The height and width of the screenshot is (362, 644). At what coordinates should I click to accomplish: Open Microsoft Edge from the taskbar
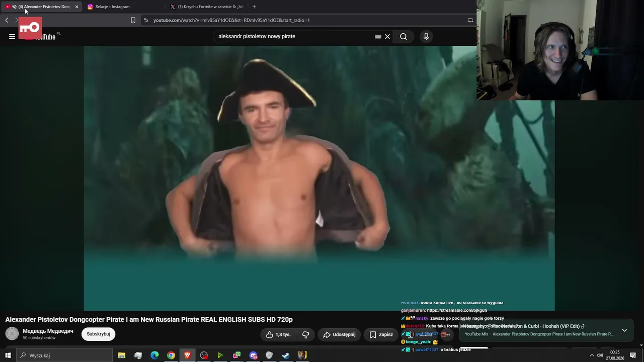[154, 355]
